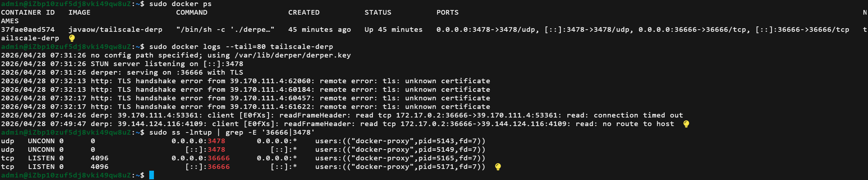This screenshot has height=180, width=868.
Task: Click the red 3478 port on the 0.0.0.0 udp row
Action: point(216,141)
